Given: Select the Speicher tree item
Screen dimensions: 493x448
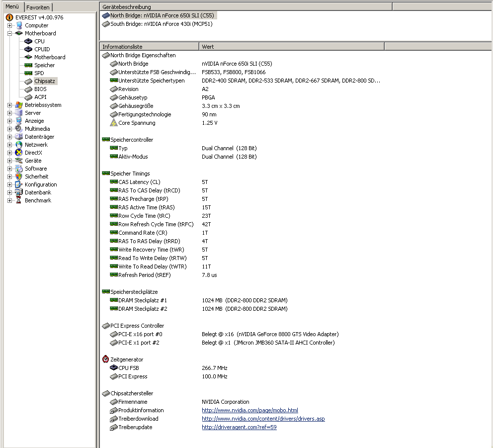Looking at the screenshot, I should pyautogui.click(x=44, y=65).
